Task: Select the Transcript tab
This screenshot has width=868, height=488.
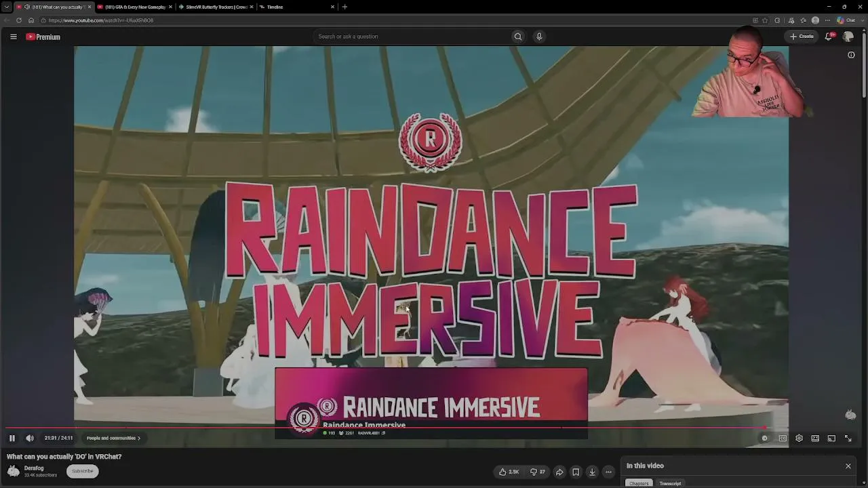Action: [670, 483]
